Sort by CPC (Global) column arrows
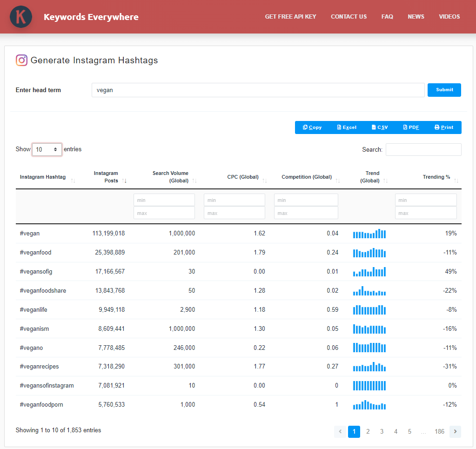The width and height of the screenshot is (476, 449). [265, 181]
